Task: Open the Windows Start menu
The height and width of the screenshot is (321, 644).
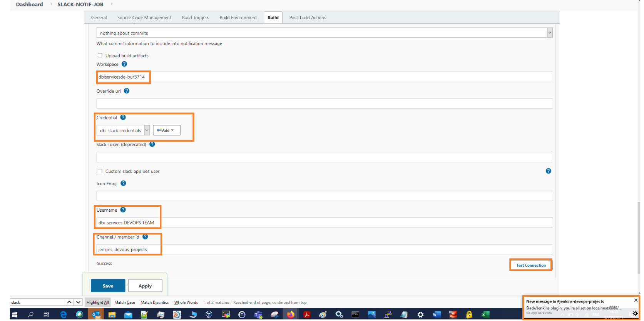Action: pos(15,314)
